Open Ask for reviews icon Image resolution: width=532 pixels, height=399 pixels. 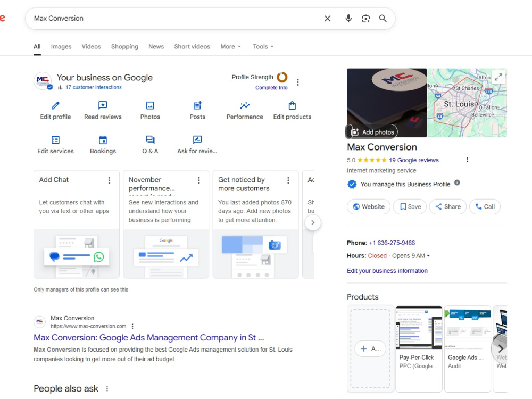coord(197,140)
